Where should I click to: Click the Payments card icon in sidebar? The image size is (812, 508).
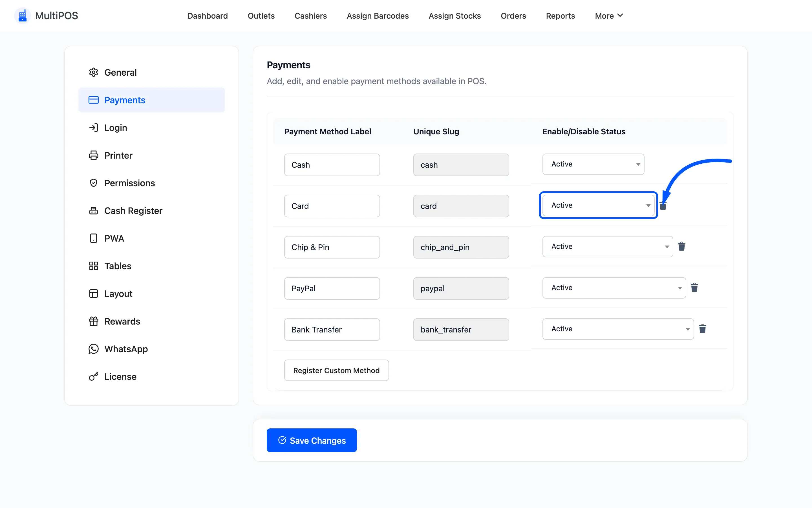[93, 100]
